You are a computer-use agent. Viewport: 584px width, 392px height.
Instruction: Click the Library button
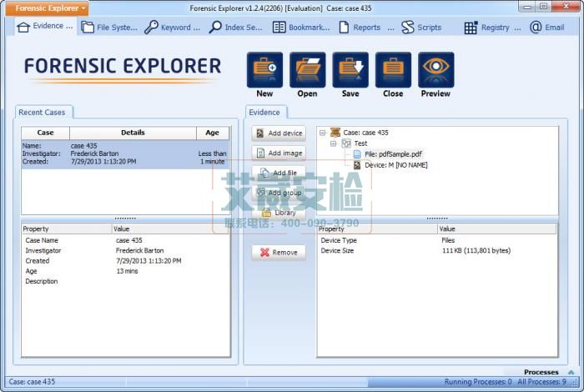279,213
